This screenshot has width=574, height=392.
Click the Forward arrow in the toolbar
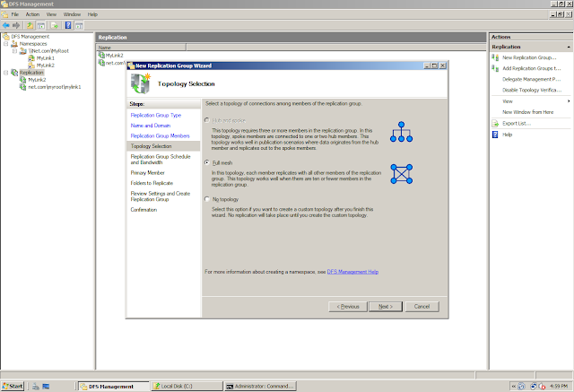click(16, 25)
